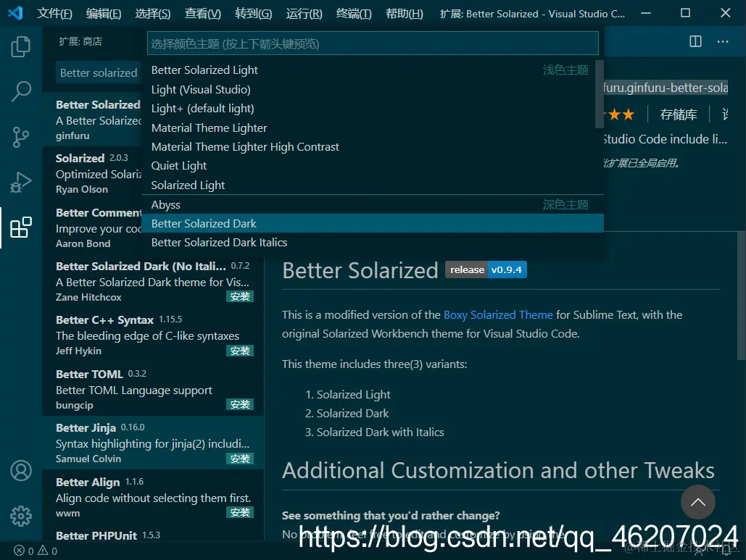Open the 帮助(H) menu
This screenshot has height=560, width=746.
click(x=405, y=13)
